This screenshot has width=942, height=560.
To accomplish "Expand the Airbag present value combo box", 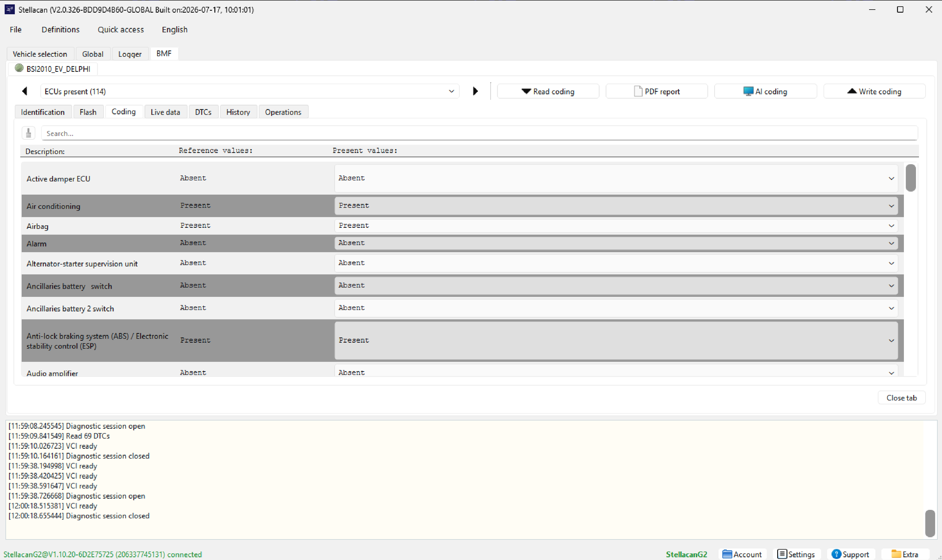I will (x=616, y=226).
